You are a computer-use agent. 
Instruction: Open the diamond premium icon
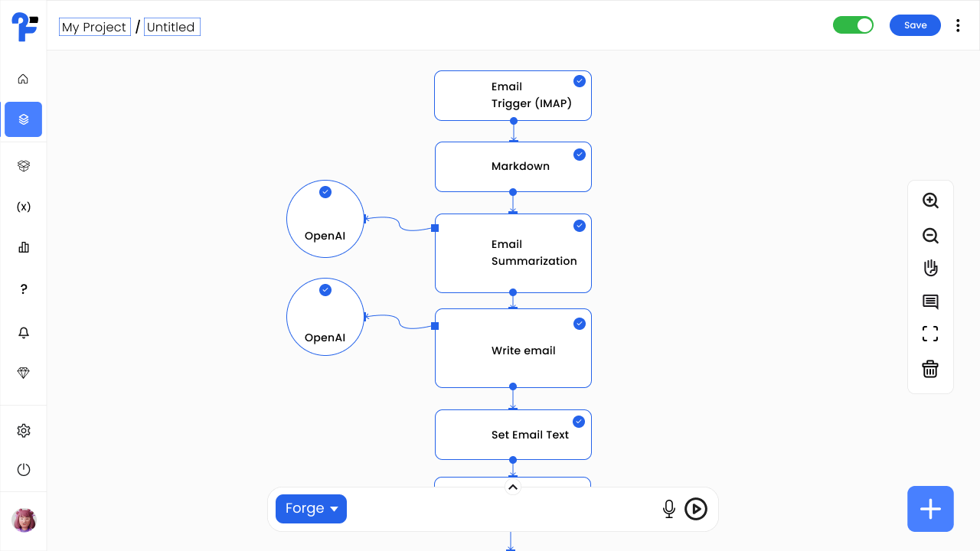click(23, 373)
